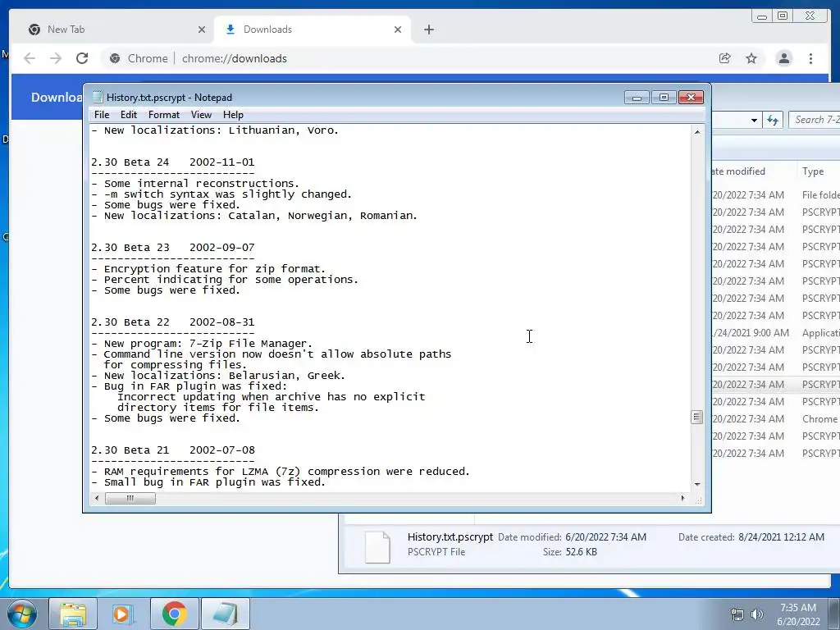The height and width of the screenshot is (630, 840).
Task: Click Notepad's horizontal scrollbar thumb
Action: (x=130, y=498)
